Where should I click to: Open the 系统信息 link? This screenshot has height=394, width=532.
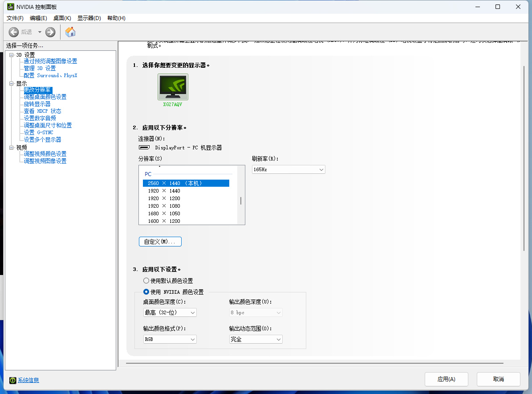pyautogui.click(x=28, y=381)
